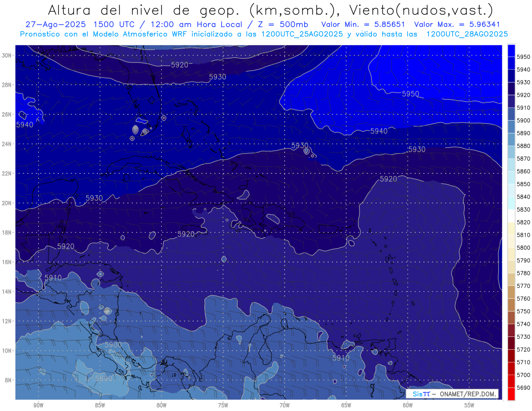Viewport: 532px width, 411px height.
Task: Click the 16N latitude axis label
Action: (x=7, y=262)
